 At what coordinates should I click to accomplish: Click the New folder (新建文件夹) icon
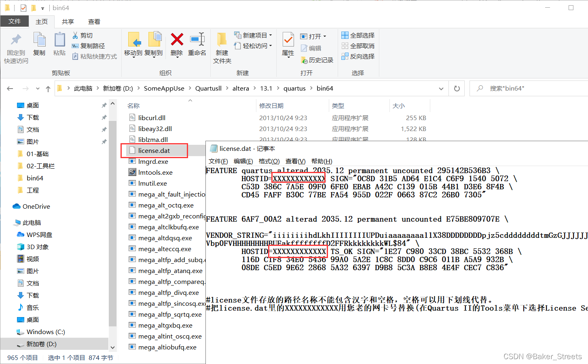pyautogui.click(x=222, y=40)
